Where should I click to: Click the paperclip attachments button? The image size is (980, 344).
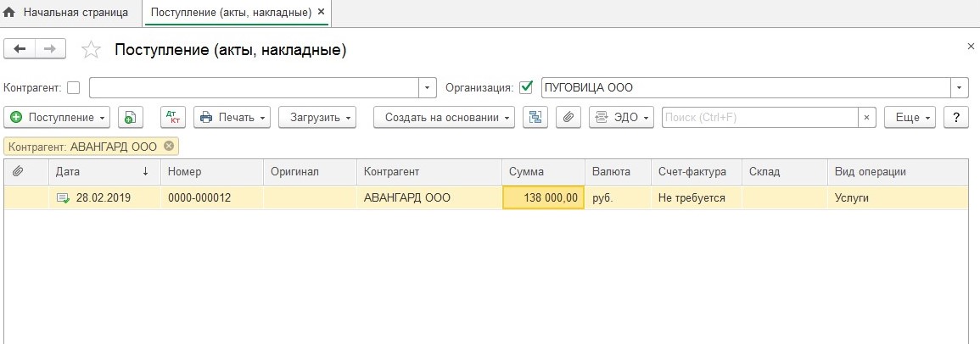(x=568, y=118)
